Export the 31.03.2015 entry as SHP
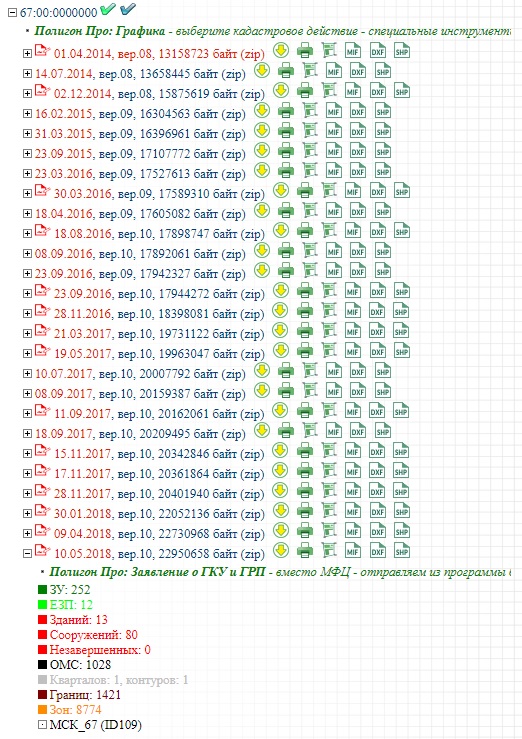522x739 pixels. [383, 131]
